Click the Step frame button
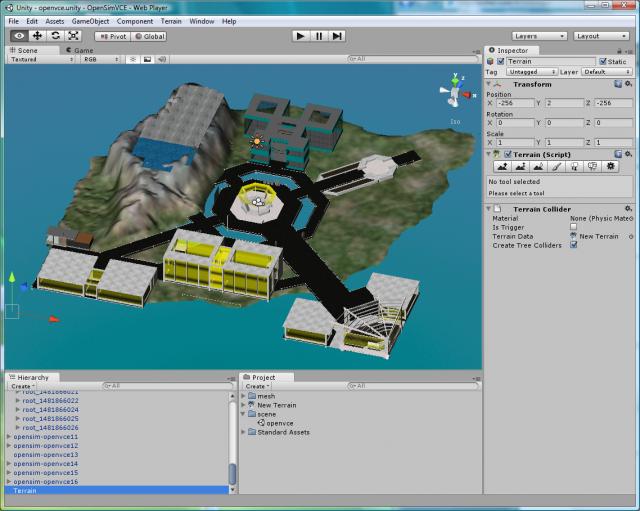Image resolution: width=640 pixels, height=511 pixels. (x=337, y=36)
